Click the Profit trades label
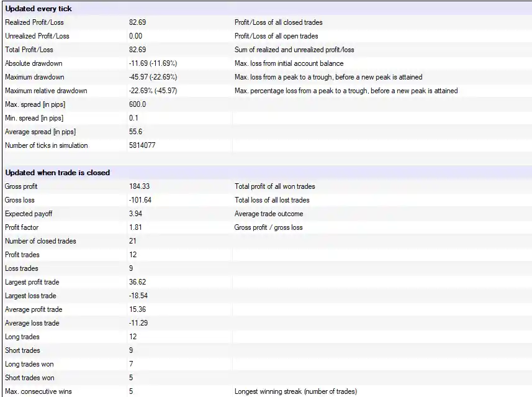532x397 pixels. (22, 255)
